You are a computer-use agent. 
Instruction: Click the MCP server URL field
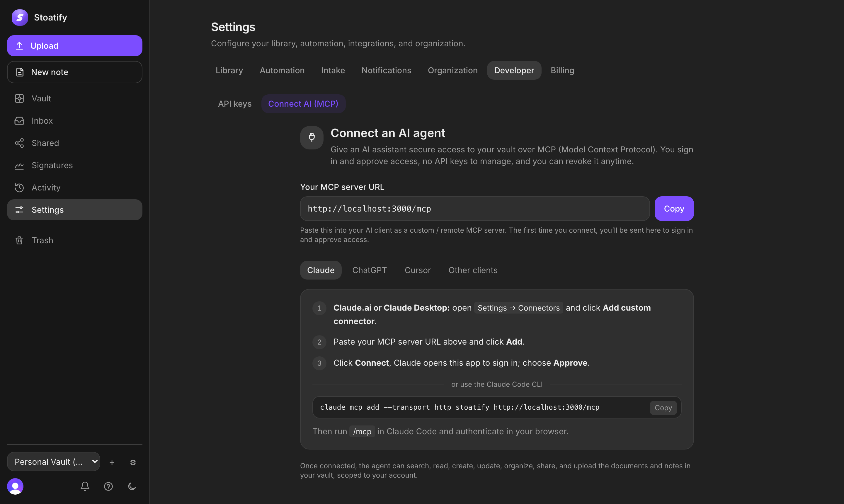(474, 209)
